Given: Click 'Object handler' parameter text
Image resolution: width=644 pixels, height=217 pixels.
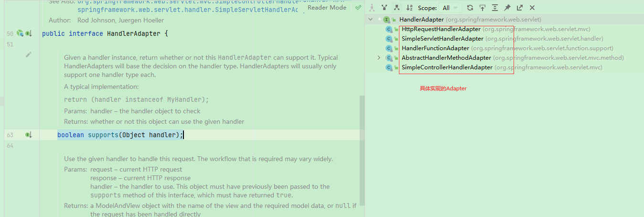Looking at the screenshot, I should (149, 135).
